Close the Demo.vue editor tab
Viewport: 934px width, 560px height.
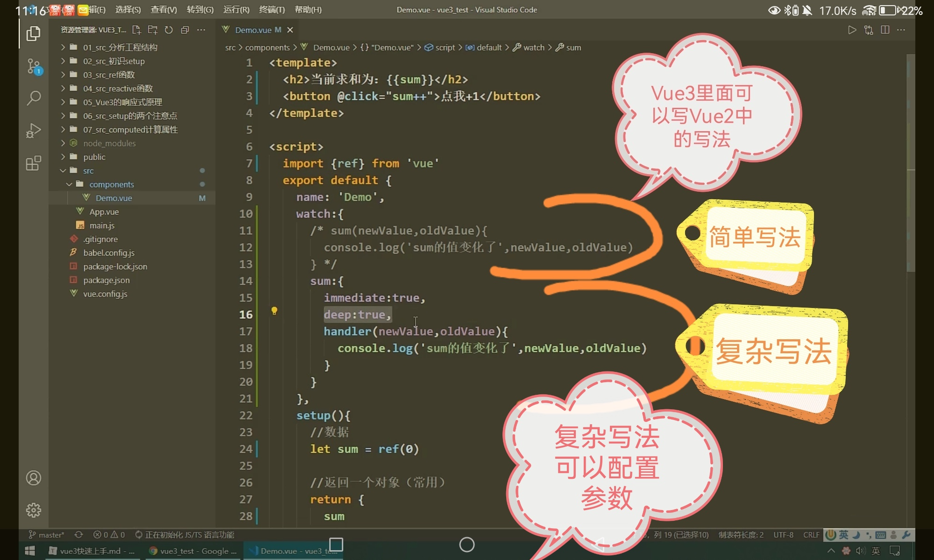[x=290, y=30]
